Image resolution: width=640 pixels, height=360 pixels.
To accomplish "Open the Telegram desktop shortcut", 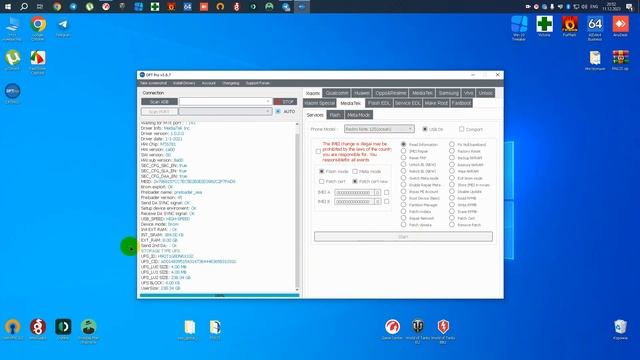I will point(63,28).
